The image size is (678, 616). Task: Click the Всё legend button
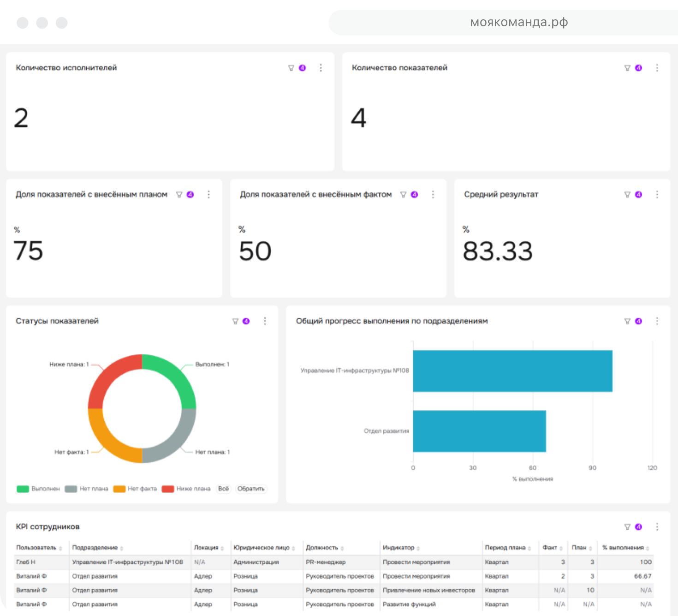point(224,489)
